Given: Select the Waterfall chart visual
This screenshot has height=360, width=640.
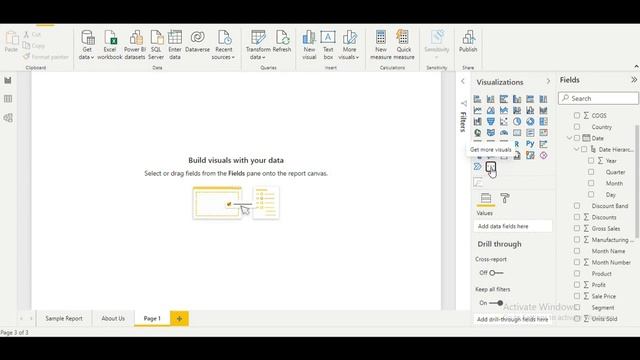Looking at the screenshot, I should (x=477, y=122).
